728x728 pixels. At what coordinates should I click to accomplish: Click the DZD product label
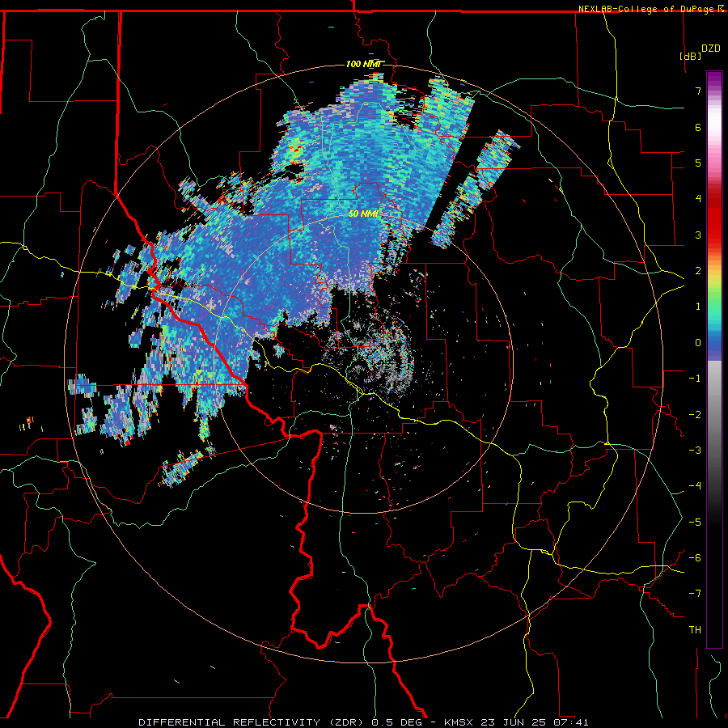click(711, 49)
